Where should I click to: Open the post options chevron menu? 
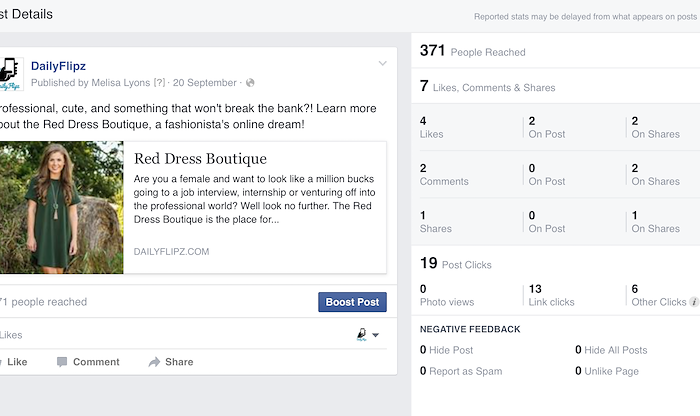(x=383, y=63)
